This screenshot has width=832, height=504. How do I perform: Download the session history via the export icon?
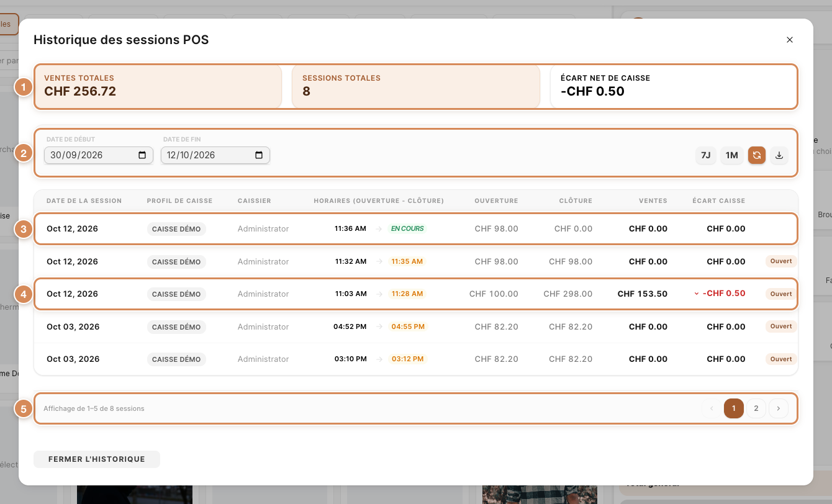(779, 155)
